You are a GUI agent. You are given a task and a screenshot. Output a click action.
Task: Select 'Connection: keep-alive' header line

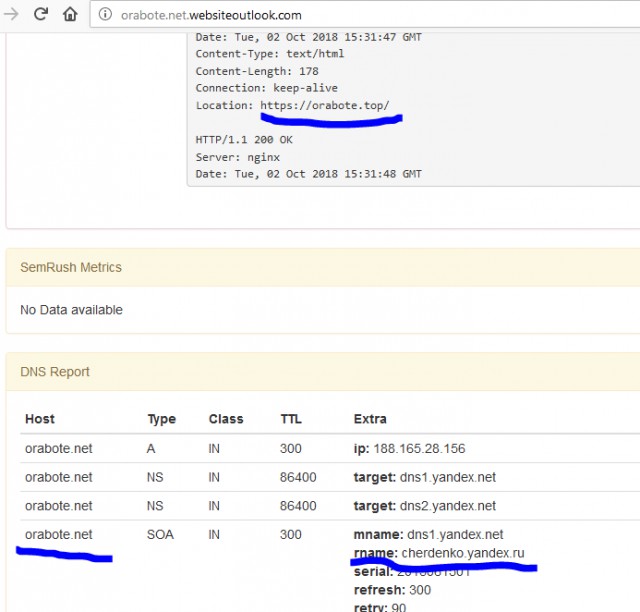pos(267,88)
